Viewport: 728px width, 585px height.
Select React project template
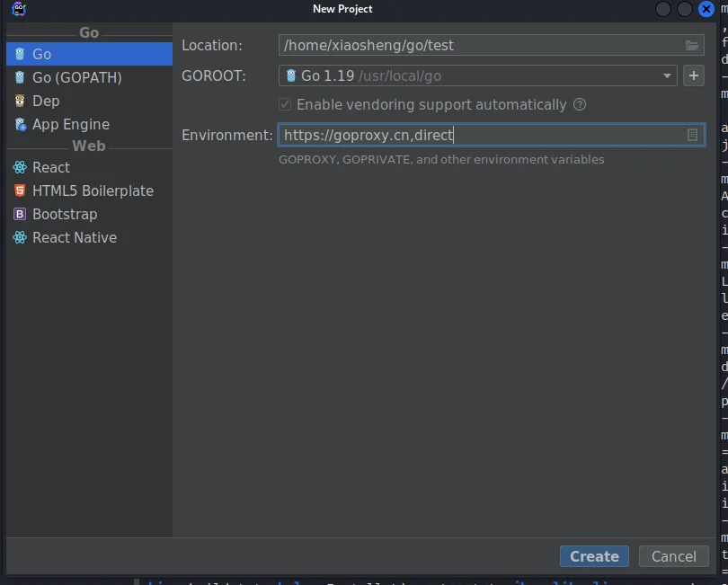[x=89, y=167]
